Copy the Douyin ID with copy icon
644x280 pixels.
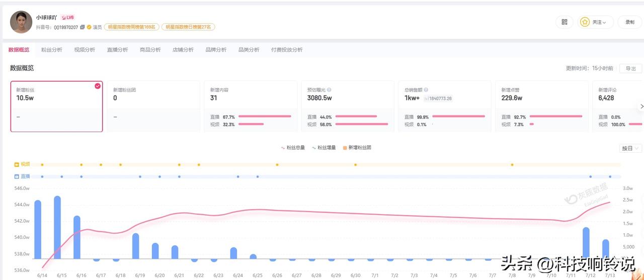click(x=83, y=27)
